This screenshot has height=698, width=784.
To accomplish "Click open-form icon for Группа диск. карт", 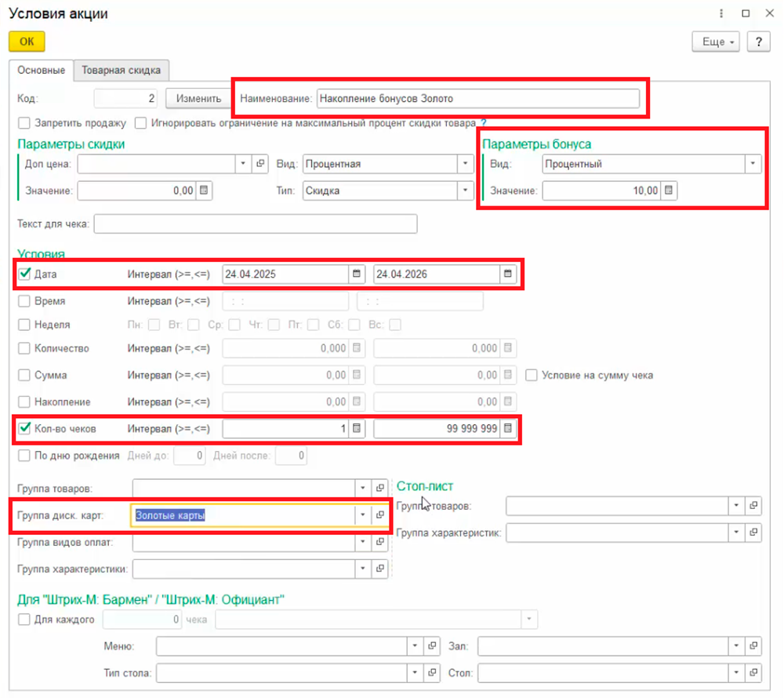I will 380,515.
